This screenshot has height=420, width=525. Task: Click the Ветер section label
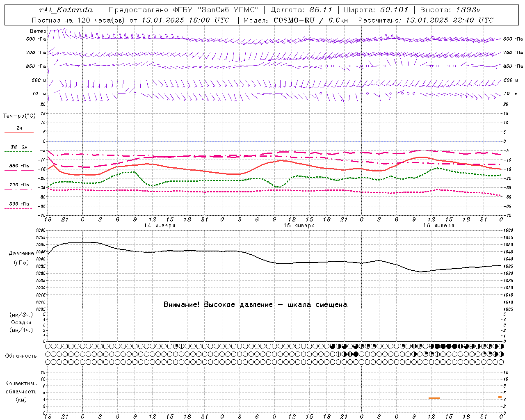pos(38,31)
